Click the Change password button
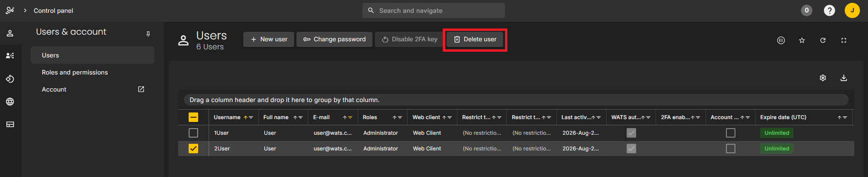The height and width of the screenshot is (177, 868). 334,39
